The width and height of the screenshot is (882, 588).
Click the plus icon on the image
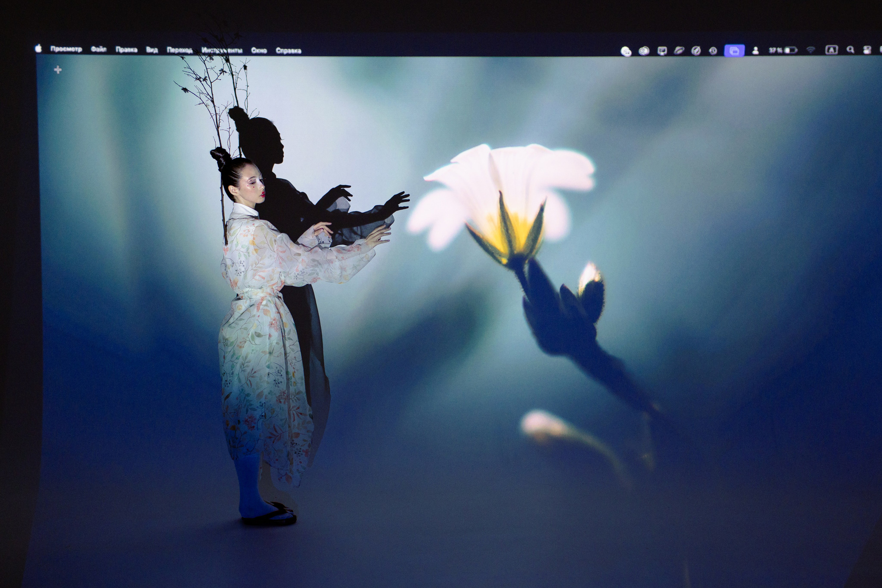point(58,70)
